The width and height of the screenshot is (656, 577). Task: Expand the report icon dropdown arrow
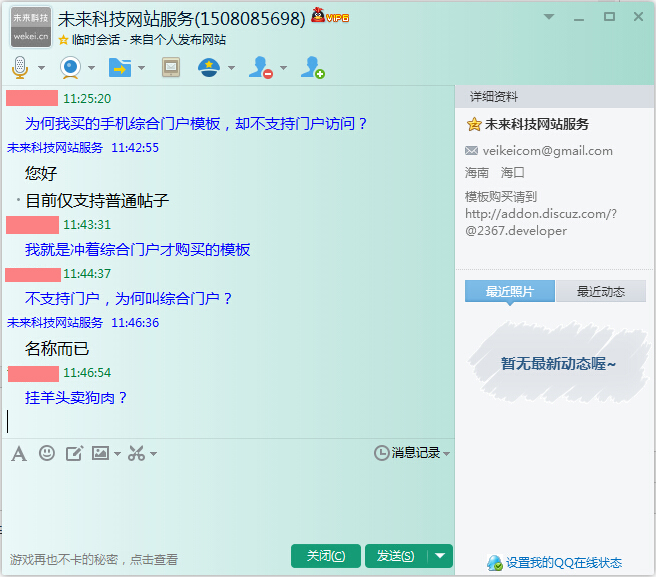tap(231, 68)
